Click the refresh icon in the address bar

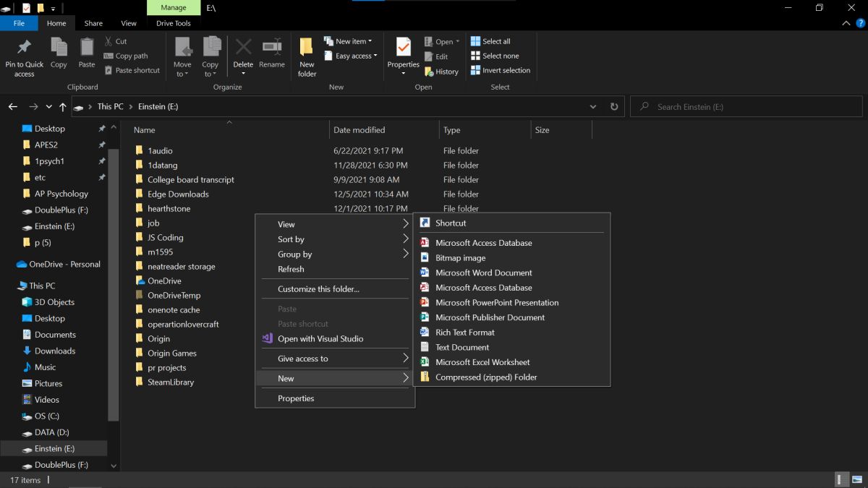click(x=613, y=106)
